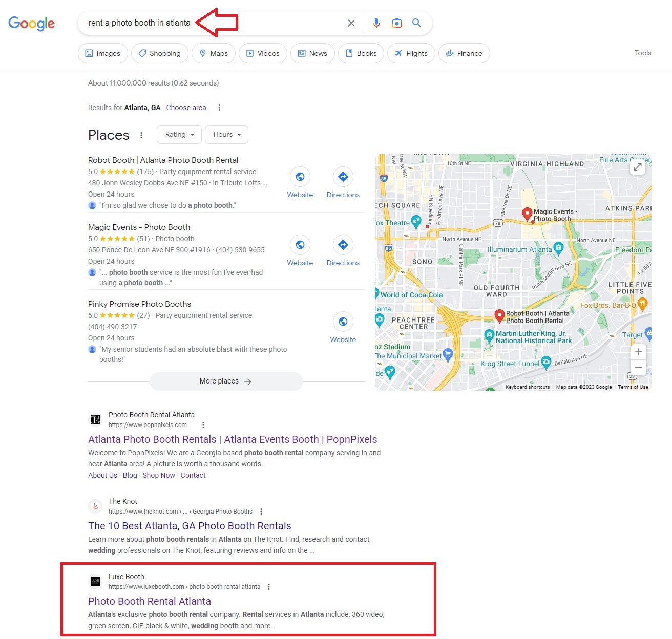672x639 pixels.
Task: Click the Robot Booth map pin
Action: (499, 316)
